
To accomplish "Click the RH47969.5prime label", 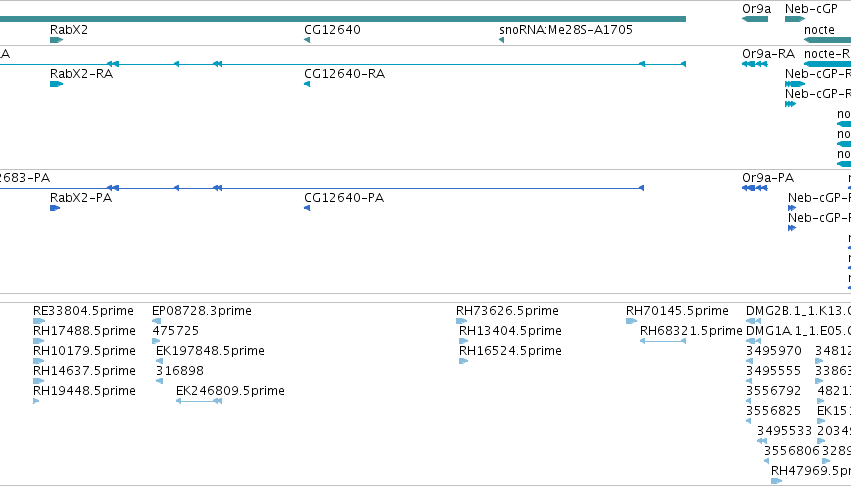I will [x=811, y=471].
